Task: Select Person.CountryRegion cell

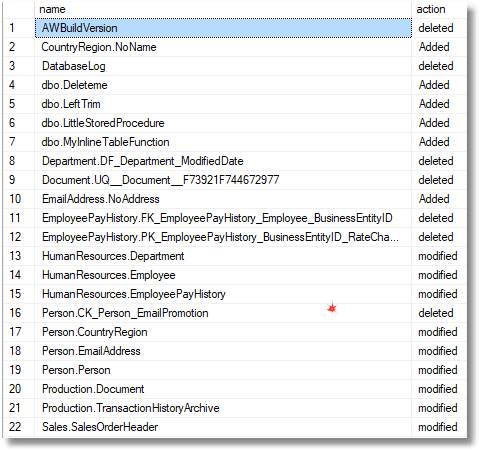Action: click(x=223, y=332)
